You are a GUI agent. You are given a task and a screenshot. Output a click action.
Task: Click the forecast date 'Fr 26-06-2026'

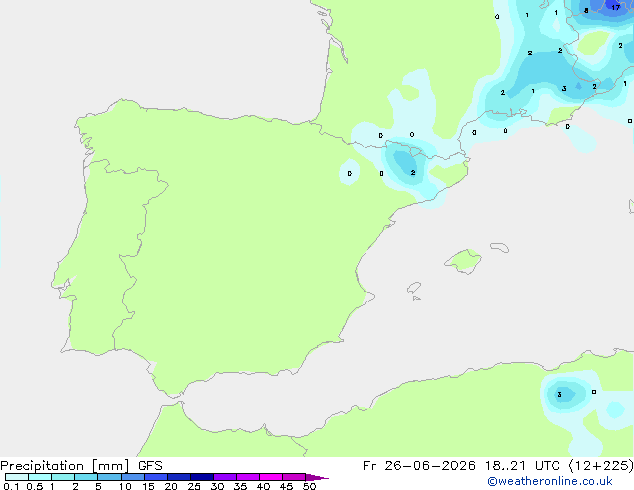(419, 466)
